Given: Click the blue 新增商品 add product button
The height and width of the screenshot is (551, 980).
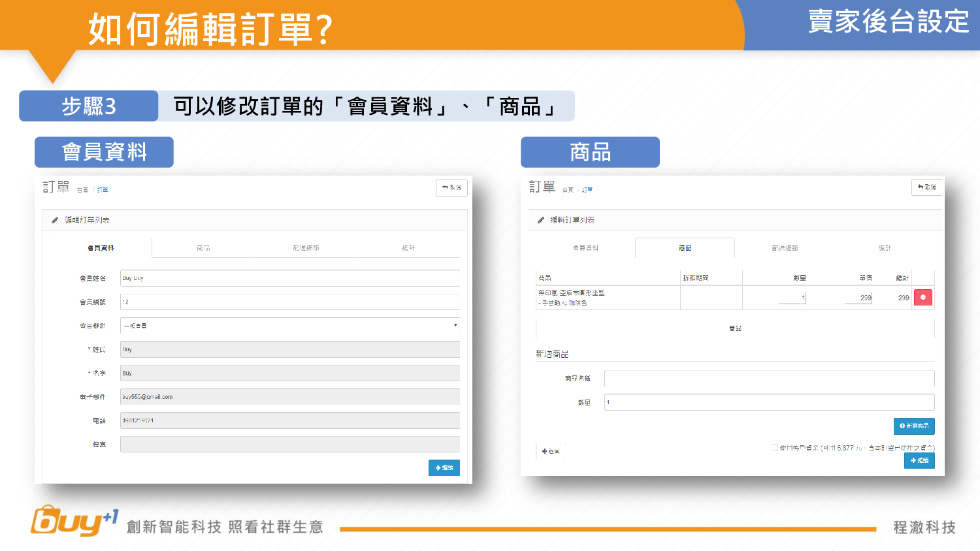Looking at the screenshot, I should tap(913, 426).
